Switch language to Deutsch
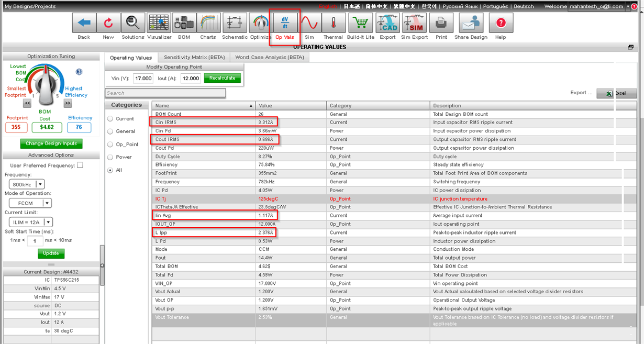644x344 pixels. pyautogui.click(x=524, y=6)
